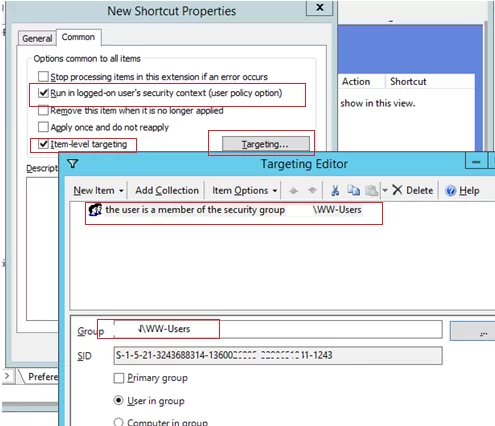Image resolution: width=495 pixels, height=426 pixels.
Task: Click Delete in the Targeting Editor toolbar
Action: tap(413, 190)
